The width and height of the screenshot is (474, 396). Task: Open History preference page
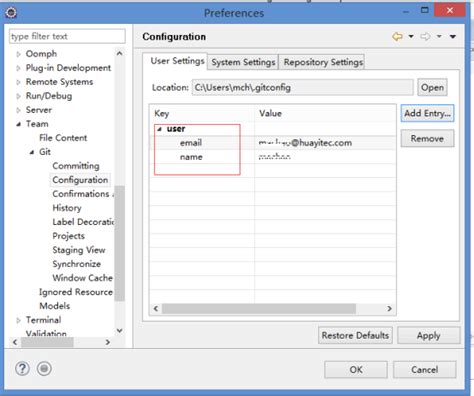click(67, 208)
